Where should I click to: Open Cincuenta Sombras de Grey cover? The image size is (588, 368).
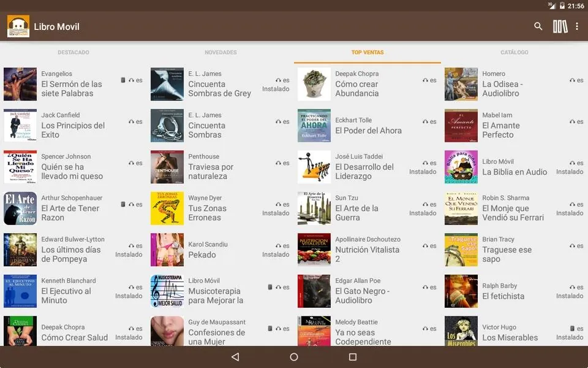click(167, 84)
